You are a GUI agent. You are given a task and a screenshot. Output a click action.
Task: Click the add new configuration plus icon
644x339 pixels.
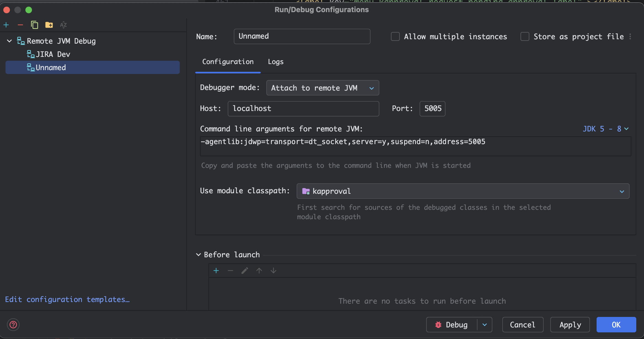coord(6,25)
